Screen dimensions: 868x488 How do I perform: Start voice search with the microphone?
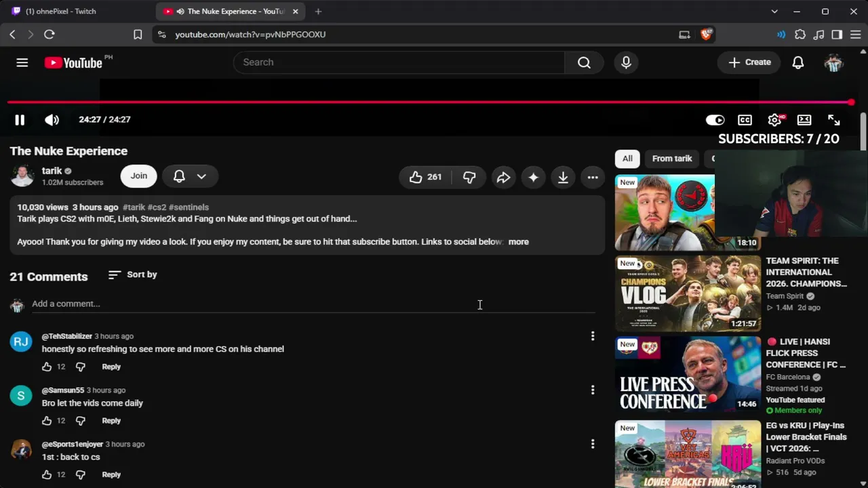coord(626,62)
